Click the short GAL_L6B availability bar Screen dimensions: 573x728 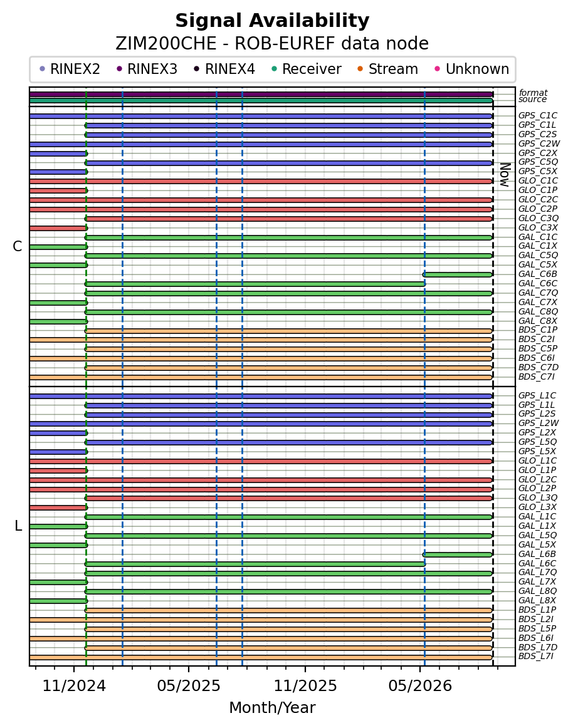[458, 554]
